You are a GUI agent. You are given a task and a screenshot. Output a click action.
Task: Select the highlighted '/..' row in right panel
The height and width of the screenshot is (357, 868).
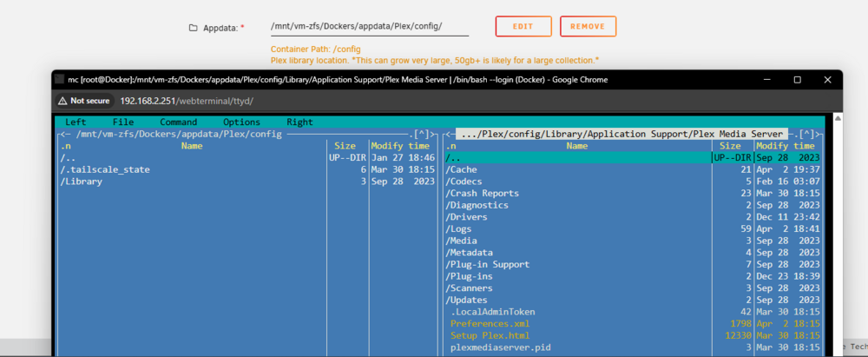pyautogui.click(x=633, y=158)
